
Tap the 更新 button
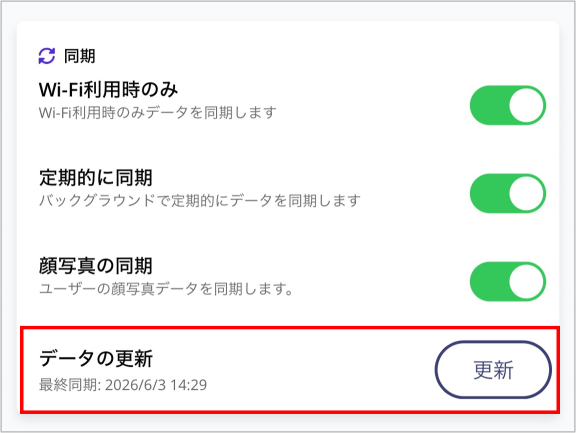[x=493, y=369]
